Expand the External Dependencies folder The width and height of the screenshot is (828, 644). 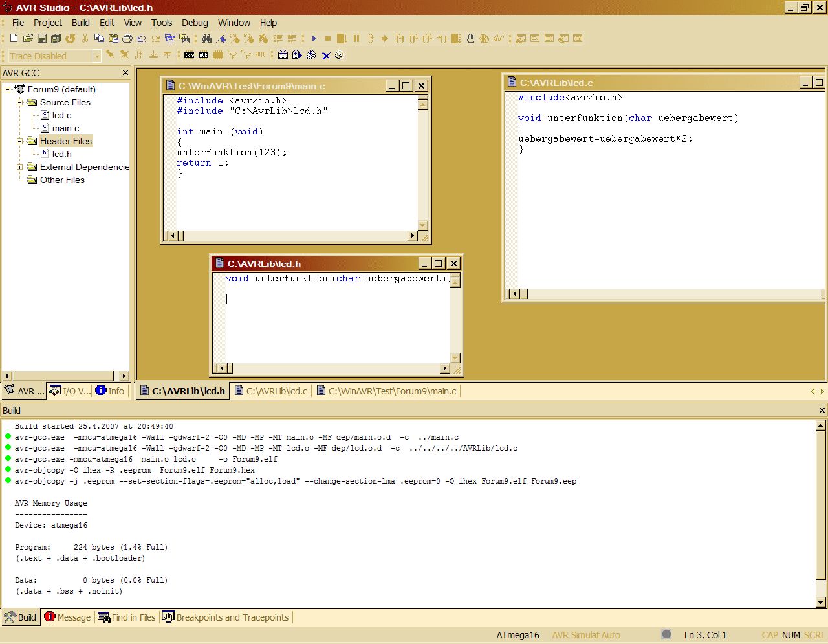19,167
